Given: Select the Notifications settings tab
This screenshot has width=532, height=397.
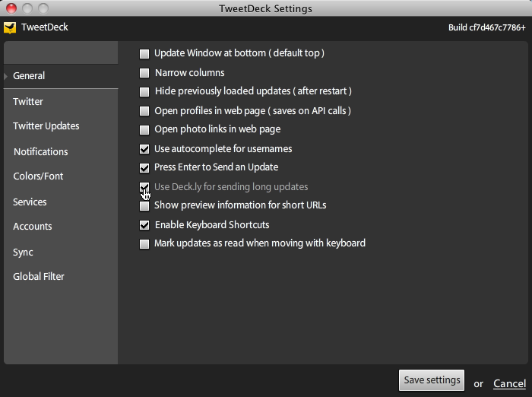Looking at the screenshot, I should point(41,152).
